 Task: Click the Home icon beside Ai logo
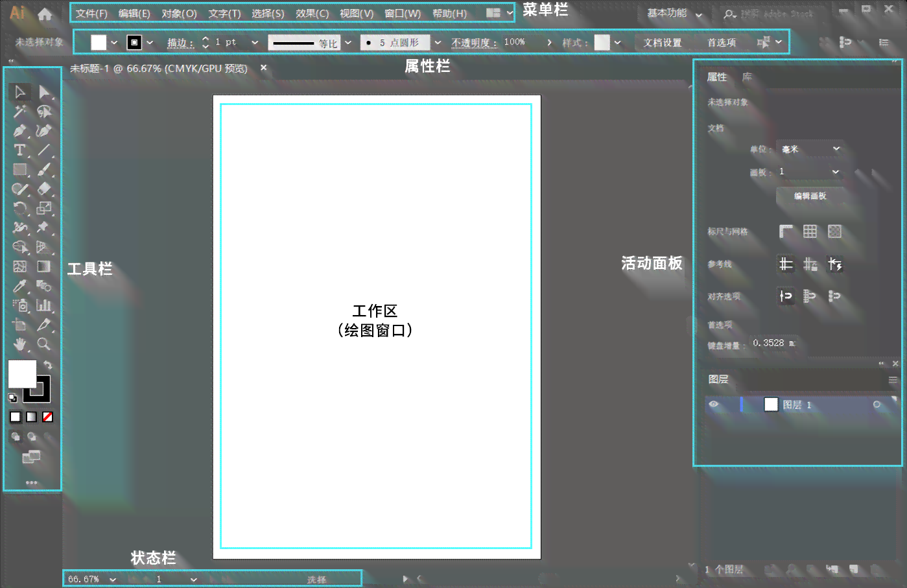point(45,14)
